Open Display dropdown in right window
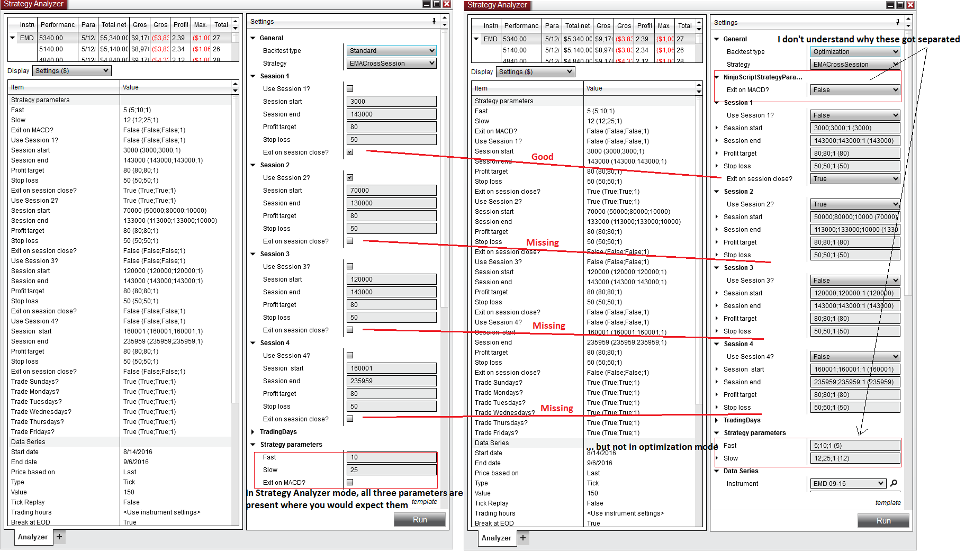Viewport: 974px width, 560px height. (x=535, y=72)
